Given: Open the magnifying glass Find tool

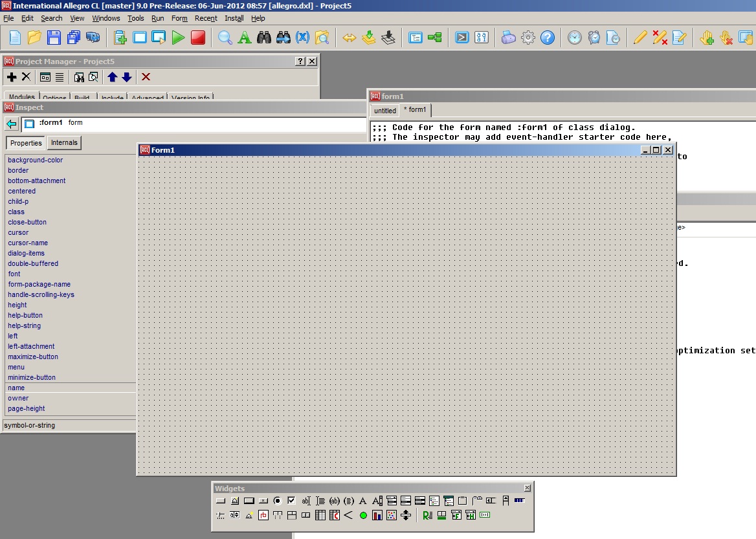Looking at the screenshot, I should (x=225, y=38).
